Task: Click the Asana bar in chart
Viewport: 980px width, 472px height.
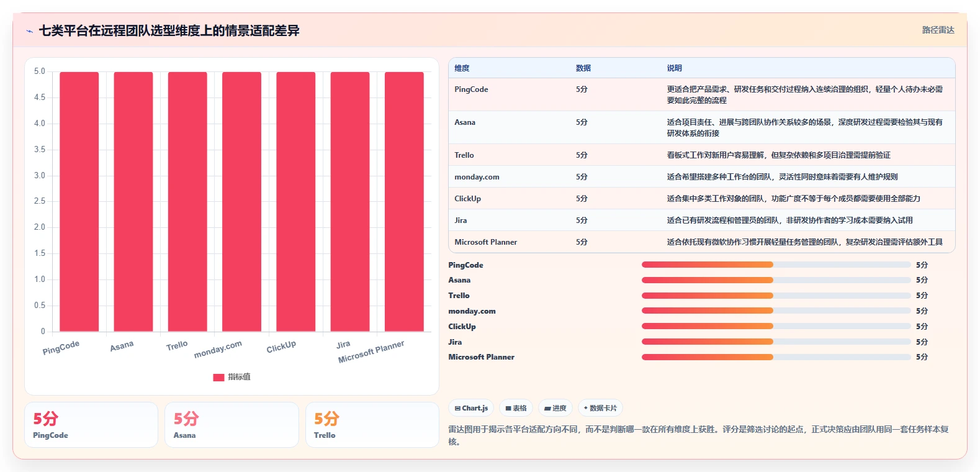Action: [x=133, y=202]
